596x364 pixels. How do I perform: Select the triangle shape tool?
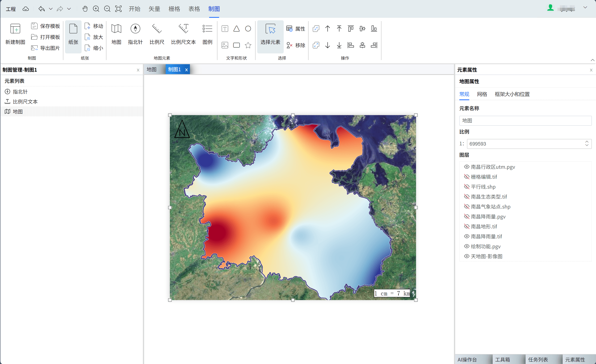click(236, 29)
